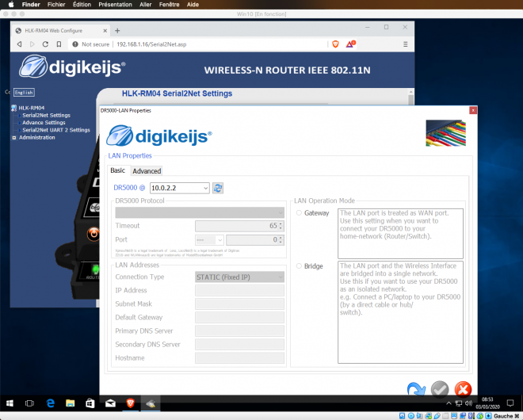Click the Timeout stepper arrows
This screenshot has height=420, width=523.
coord(281,226)
